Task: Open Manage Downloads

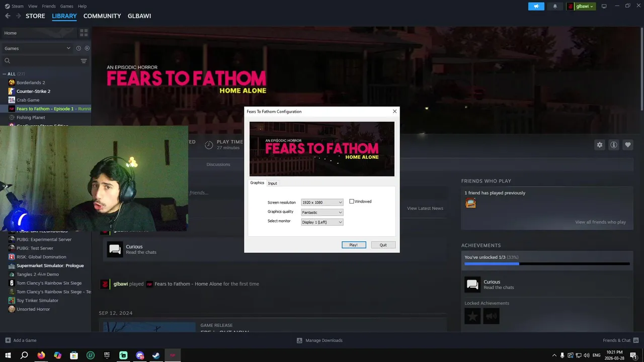Action: click(x=319, y=340)
